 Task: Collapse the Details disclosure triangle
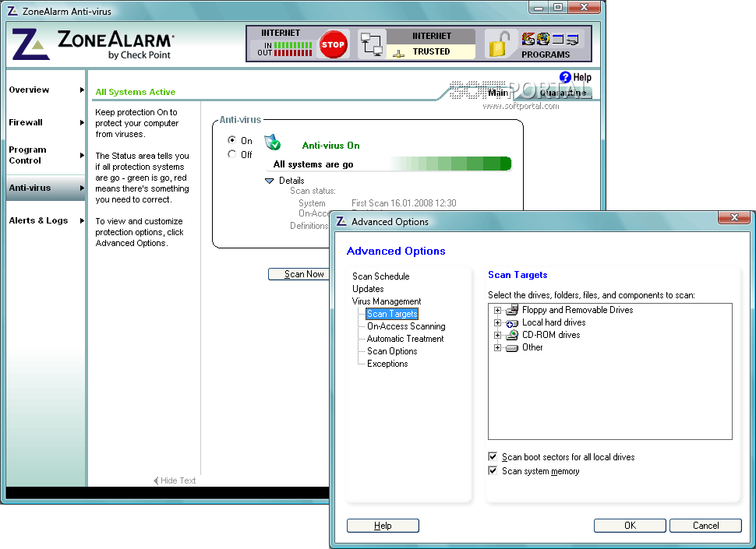click(x=270, y=181)
